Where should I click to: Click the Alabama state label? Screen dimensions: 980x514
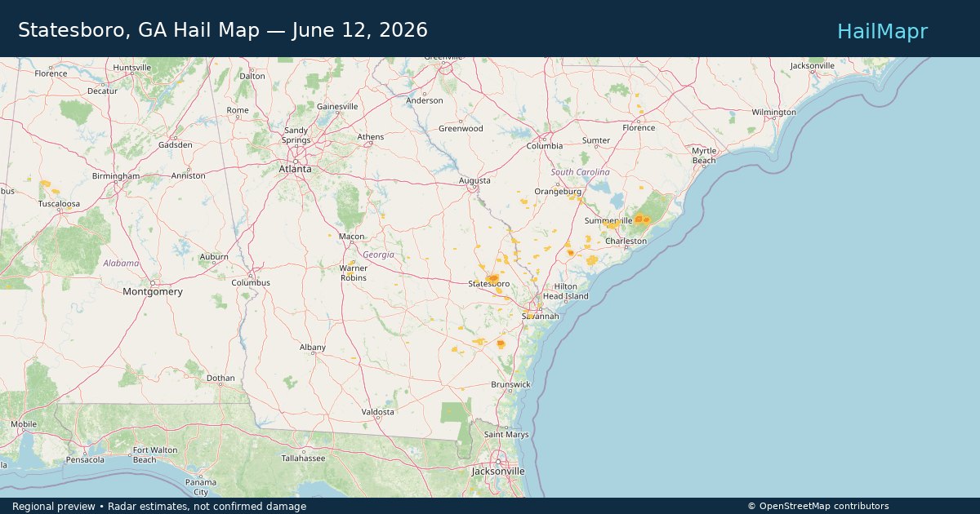[121, 264]
